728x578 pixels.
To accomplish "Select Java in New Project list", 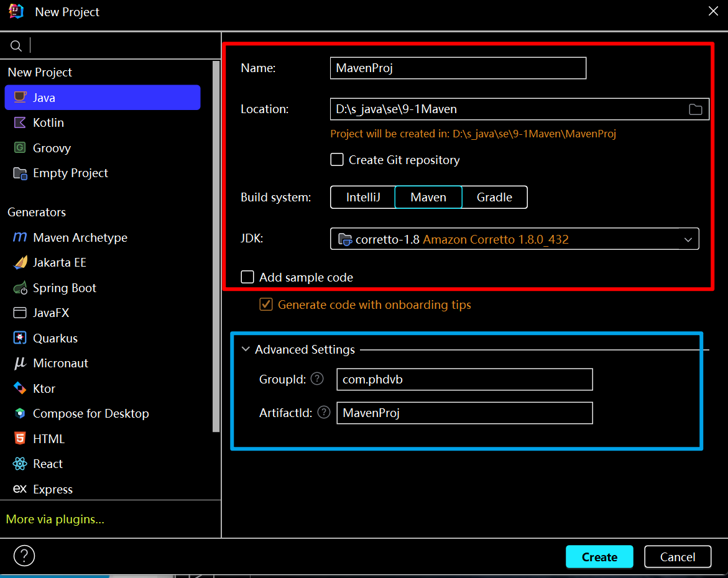I will (x=103, y=98).
